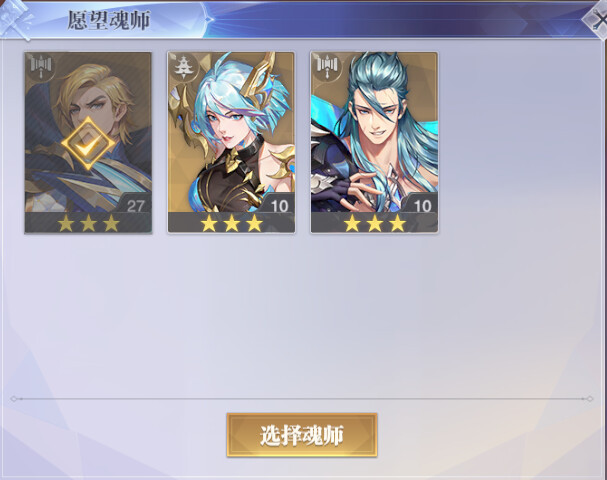
Task: Click the middle star on long-haired man card
Action: coord(375,224)
